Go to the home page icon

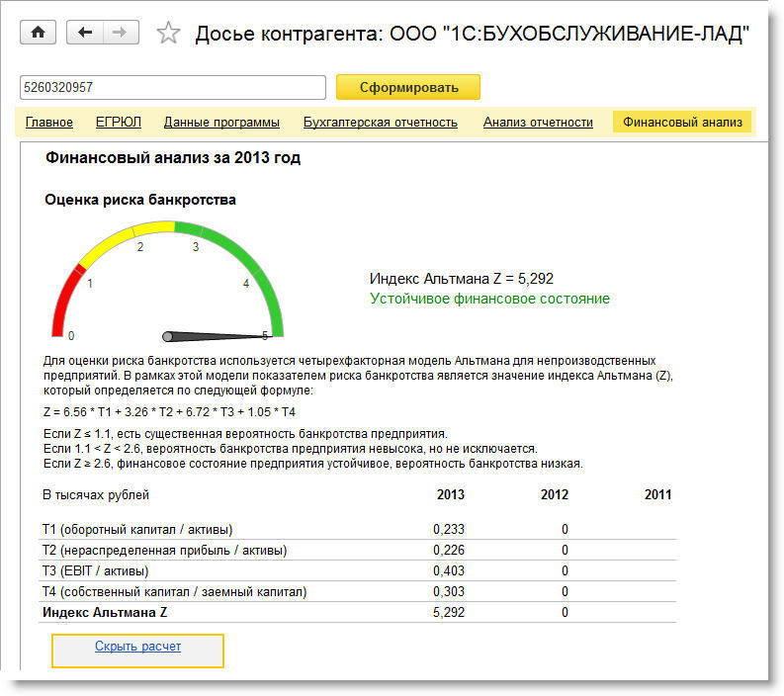tap(38, 33)
